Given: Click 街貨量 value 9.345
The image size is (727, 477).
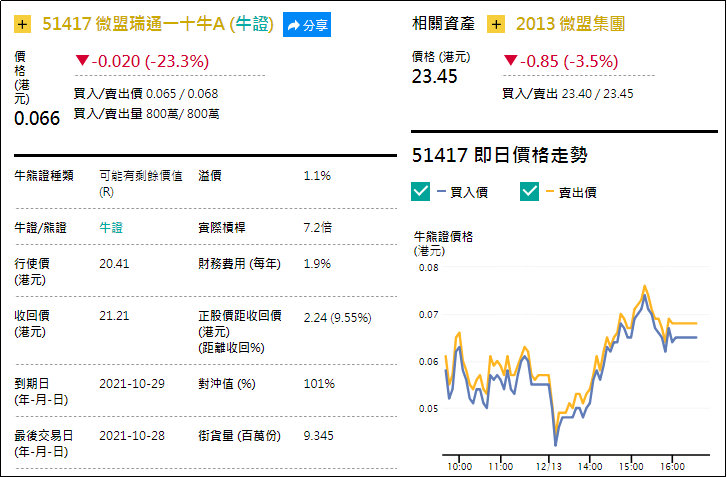Looking at the screenshot, I should 319,436.
